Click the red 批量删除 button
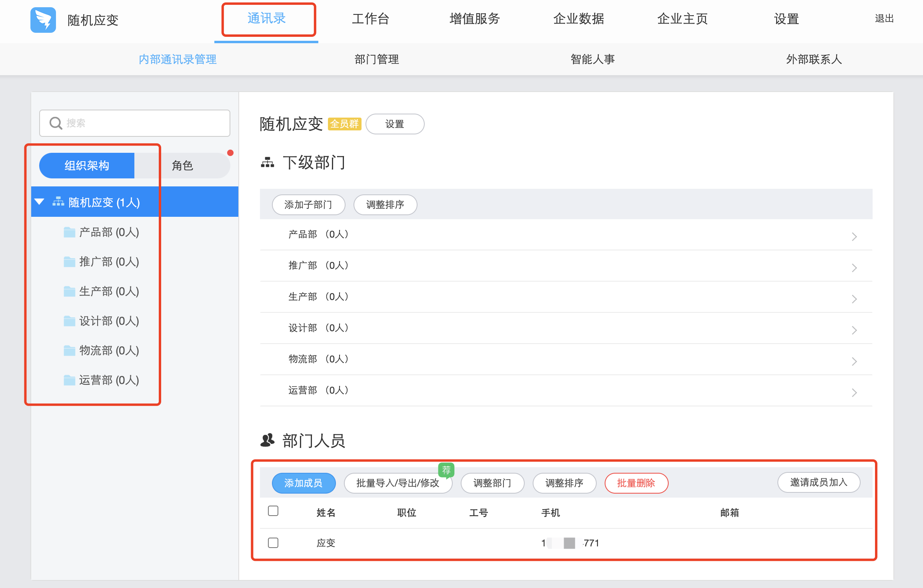Image resolution: width=923 pixels, height=588 pixels. click(636, 483)
